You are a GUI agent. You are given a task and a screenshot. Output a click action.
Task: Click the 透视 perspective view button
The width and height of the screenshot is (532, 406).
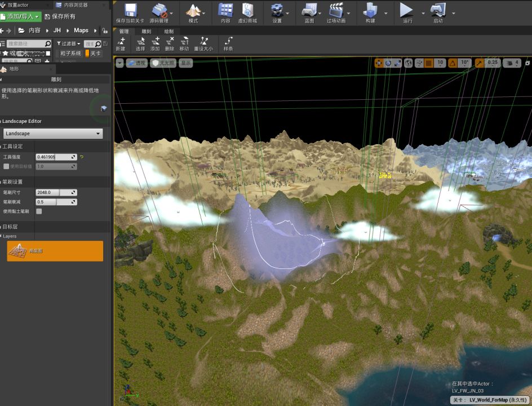pyautogui.click(x=137, y=63)
